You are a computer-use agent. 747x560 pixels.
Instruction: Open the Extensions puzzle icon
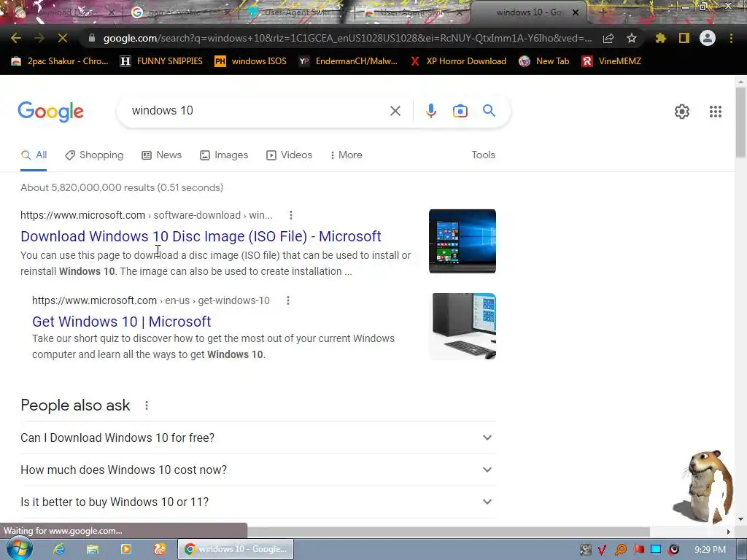[x=660, y=38]
